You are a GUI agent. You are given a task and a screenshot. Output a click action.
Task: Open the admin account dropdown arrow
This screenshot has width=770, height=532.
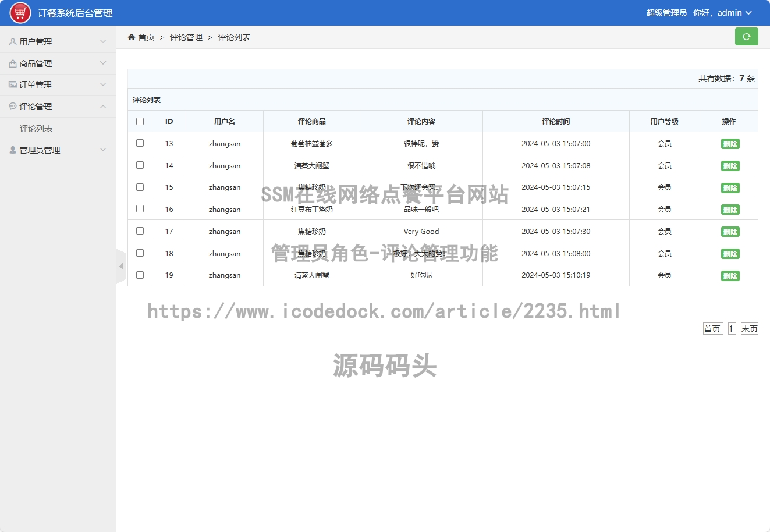748,13
